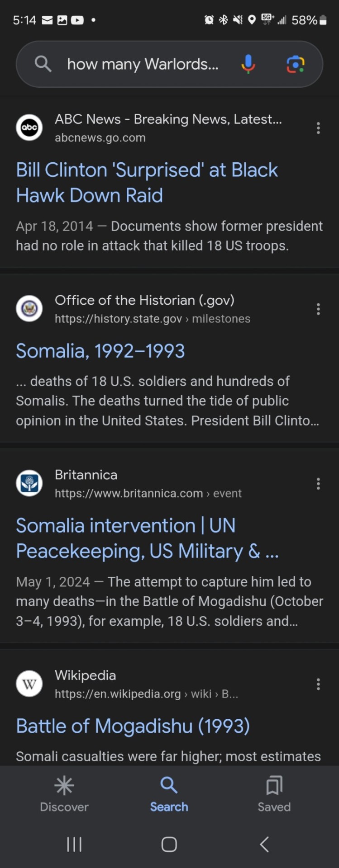This screenshot has height=868, width=339.
Task: Open the ABC News site logo
Action: [29, 127]
